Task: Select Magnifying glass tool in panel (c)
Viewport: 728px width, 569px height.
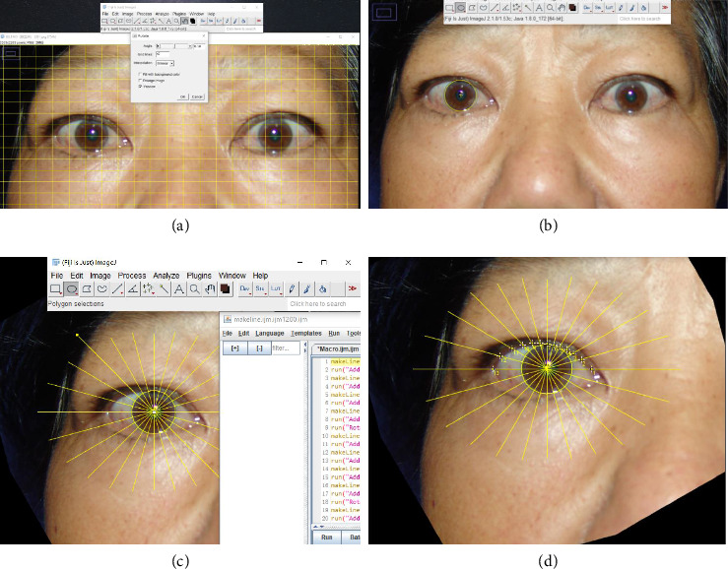Action: click(194, 289)
